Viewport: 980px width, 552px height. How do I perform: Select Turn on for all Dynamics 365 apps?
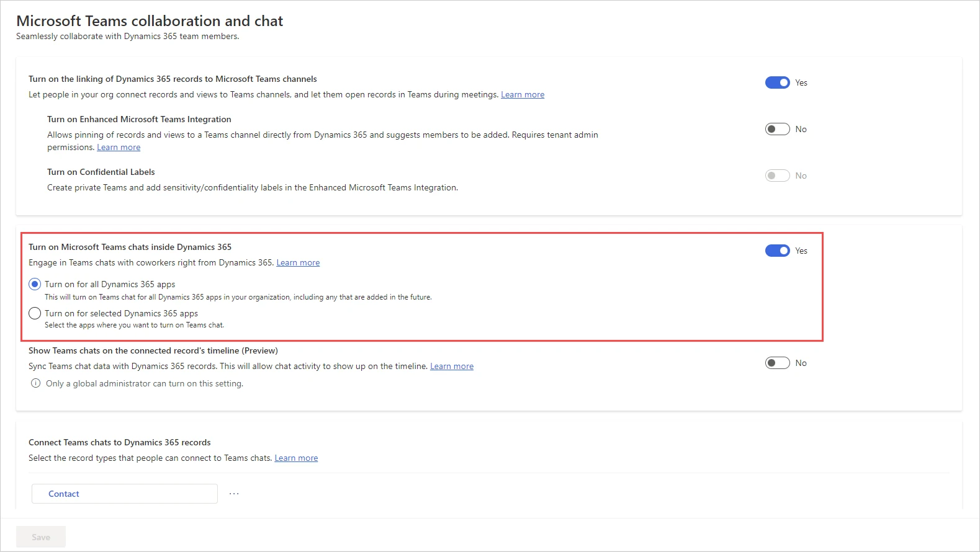(35, 284)
